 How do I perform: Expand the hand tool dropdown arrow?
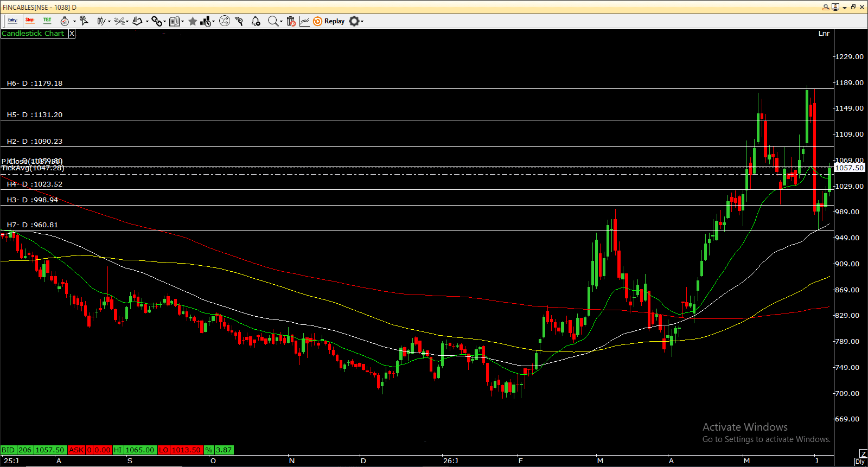pyautogui.click(x=147, y=22)
